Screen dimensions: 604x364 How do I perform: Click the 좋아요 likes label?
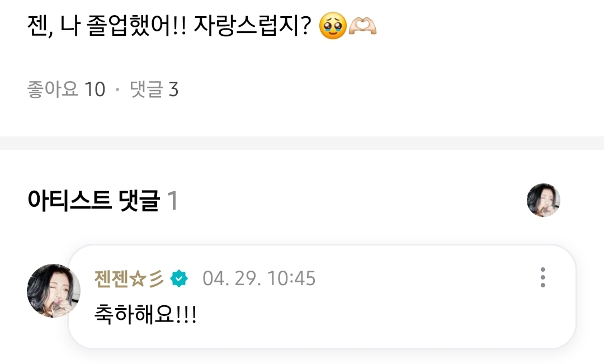(53, 89)
